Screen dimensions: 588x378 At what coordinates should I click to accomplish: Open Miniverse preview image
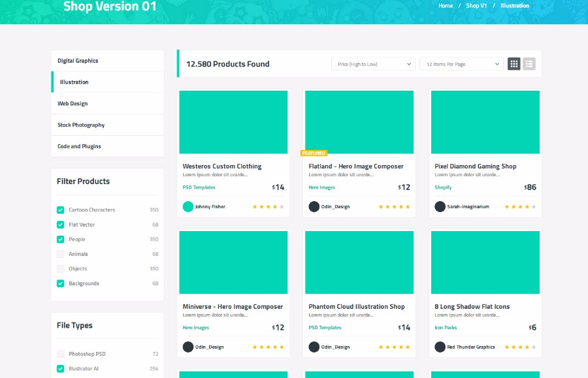point(233,262)
